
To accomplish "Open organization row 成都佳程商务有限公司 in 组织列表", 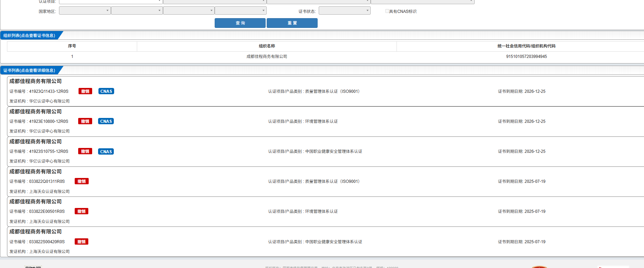I will pyautogui.click(x=267, y=57).
